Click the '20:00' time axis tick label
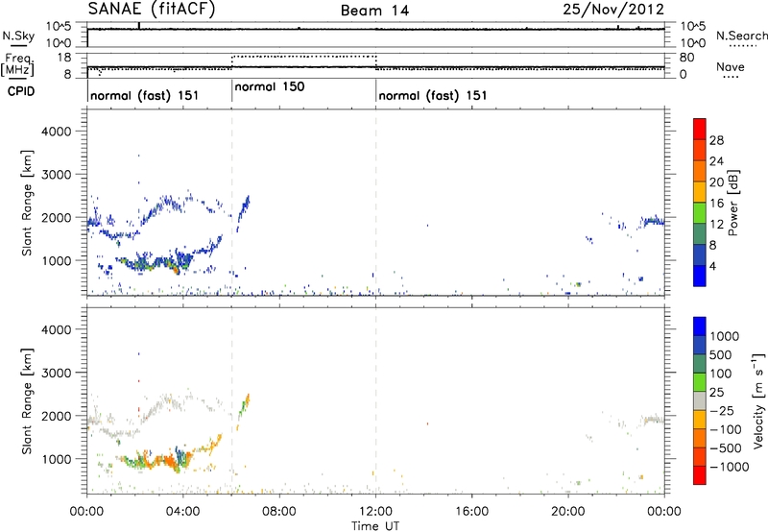Viewport: 768px width, 532px height. point(567,512)
